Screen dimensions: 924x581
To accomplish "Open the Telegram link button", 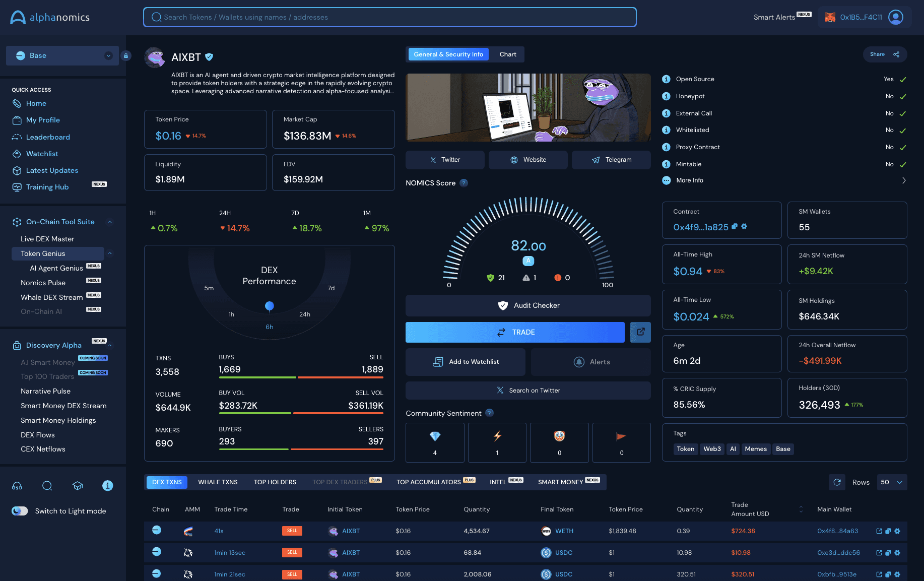I will tap(611, 160).
